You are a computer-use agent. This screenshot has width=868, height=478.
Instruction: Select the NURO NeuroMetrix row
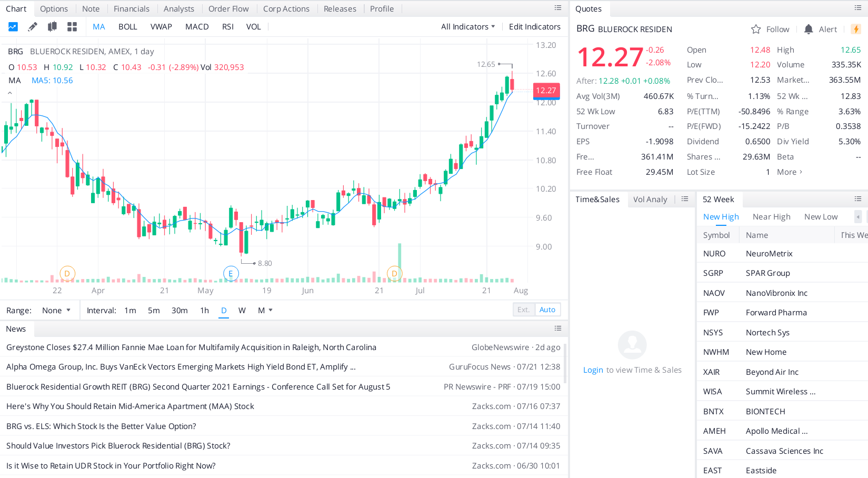782,254
